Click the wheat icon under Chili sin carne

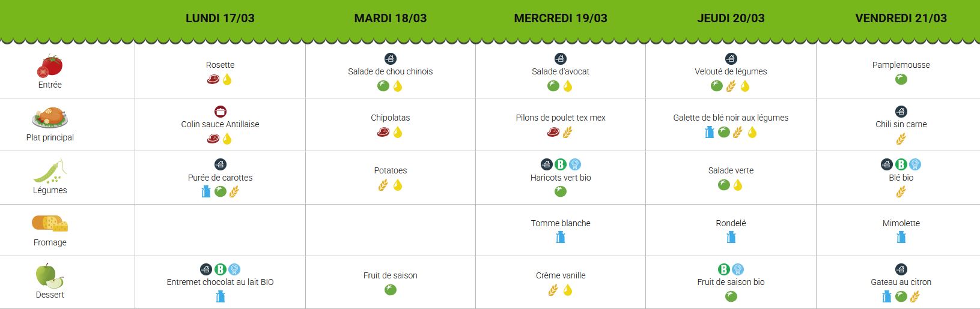click(x=901, y=139)
